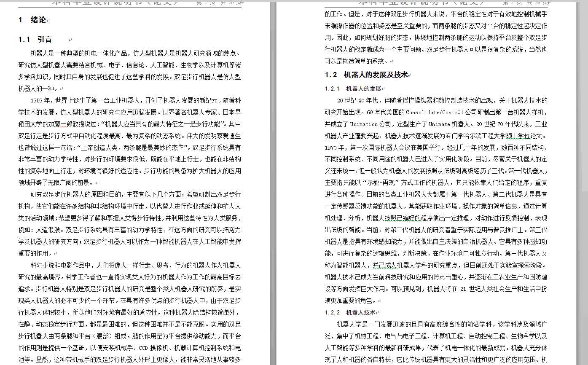Click the underlined phrase "并已成为"

(385, 266)
